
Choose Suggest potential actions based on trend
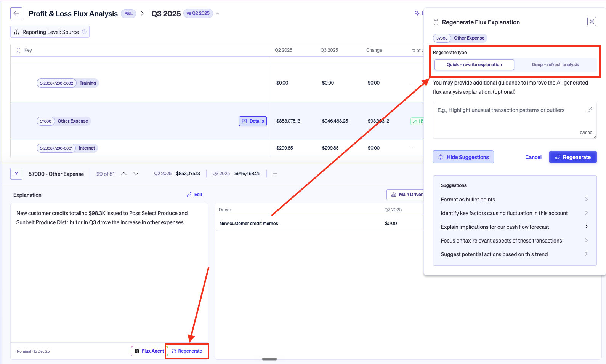tap(515, 254)
